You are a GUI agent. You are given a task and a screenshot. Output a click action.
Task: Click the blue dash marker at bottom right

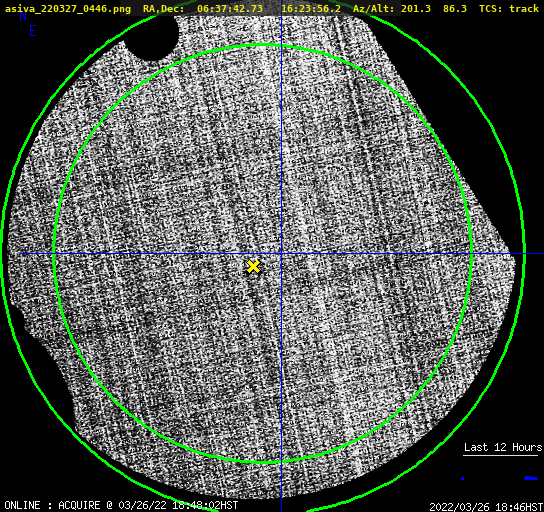pyautogui.click(x=531, y=478)
